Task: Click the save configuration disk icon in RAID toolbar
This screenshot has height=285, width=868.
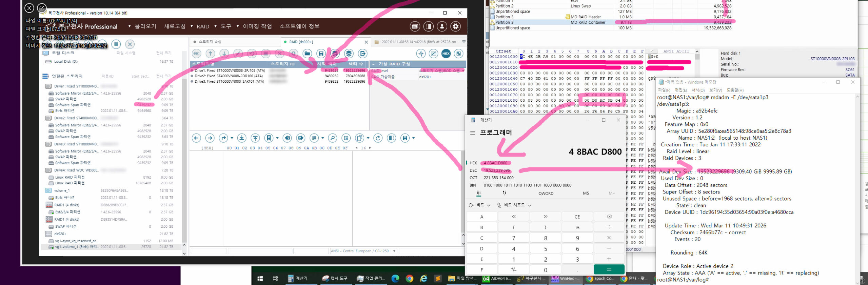Action: pyautogui.click(x=321, y=54)
